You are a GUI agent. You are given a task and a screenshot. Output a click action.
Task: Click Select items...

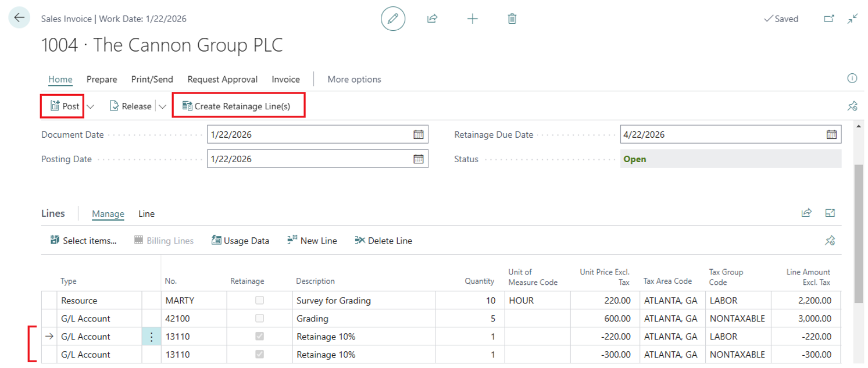(x=84, y=241)
